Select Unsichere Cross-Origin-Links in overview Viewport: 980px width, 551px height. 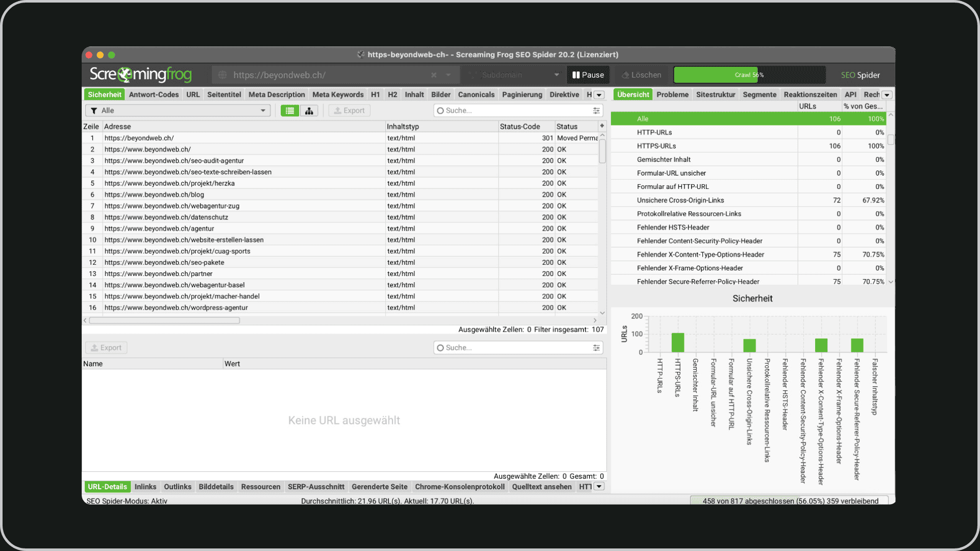[x=748, y=201]
